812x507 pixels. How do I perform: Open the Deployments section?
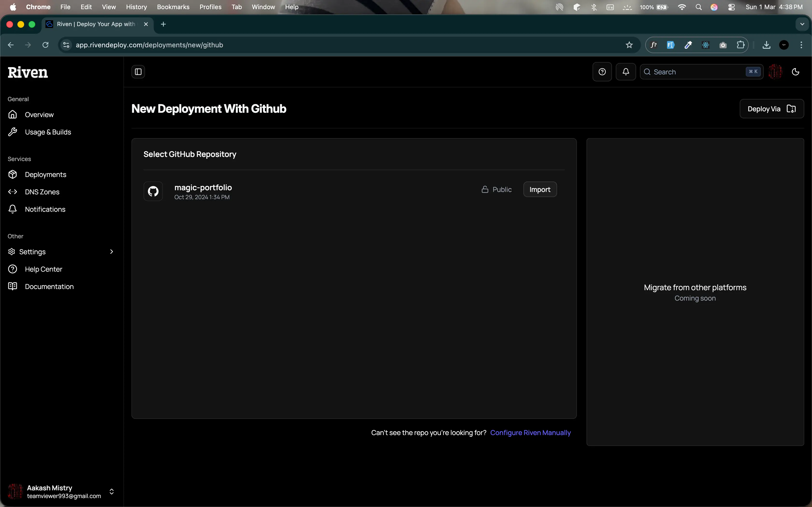(x=46, y=174)
